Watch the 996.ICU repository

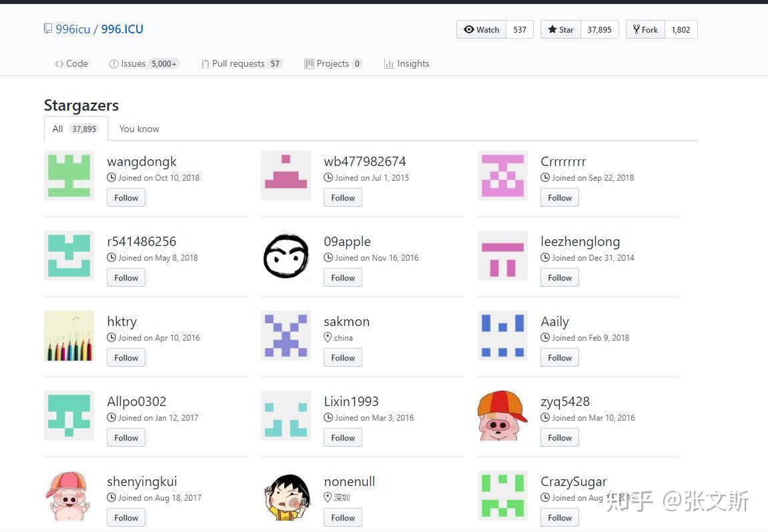point(482,29)
